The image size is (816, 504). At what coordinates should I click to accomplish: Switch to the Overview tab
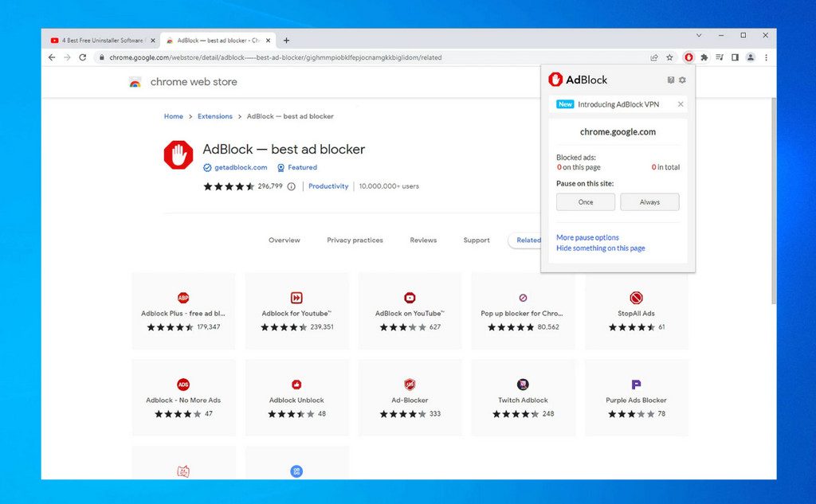(x=284, y=240)
